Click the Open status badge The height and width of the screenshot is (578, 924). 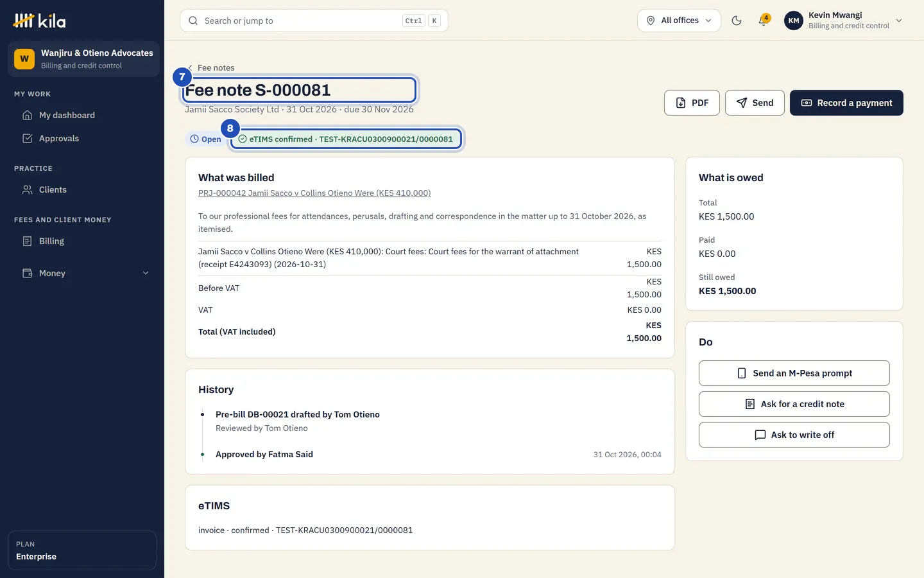(x=205, y=139)
